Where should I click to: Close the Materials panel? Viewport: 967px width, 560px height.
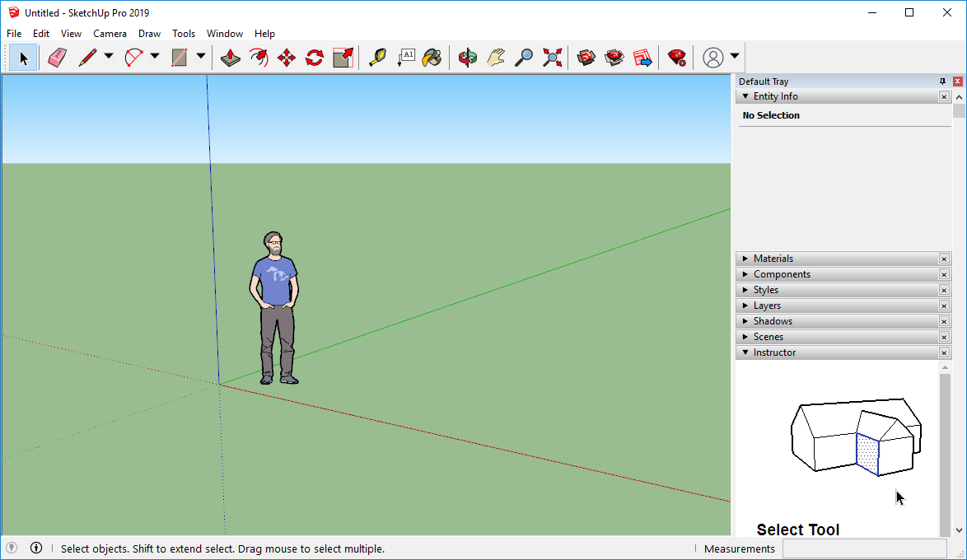[x=944, y=259]
